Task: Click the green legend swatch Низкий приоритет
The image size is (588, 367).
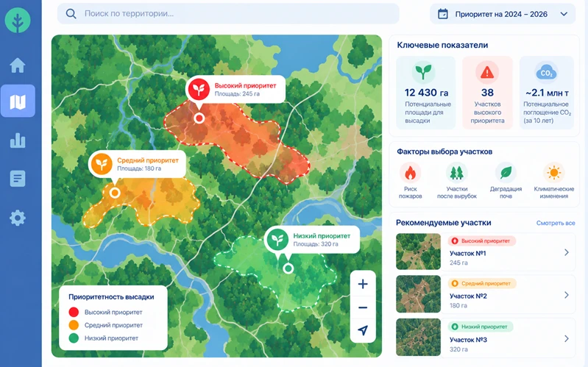Action: coord(74,338)
